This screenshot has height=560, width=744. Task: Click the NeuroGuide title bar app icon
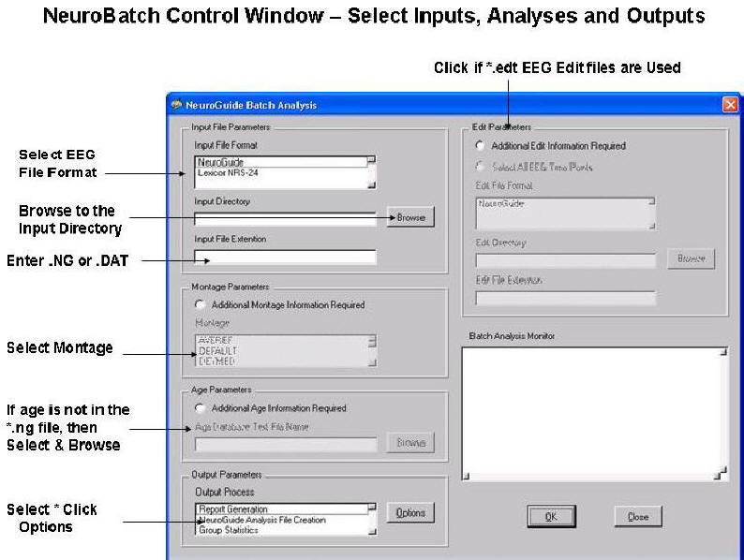coord(176,105)
